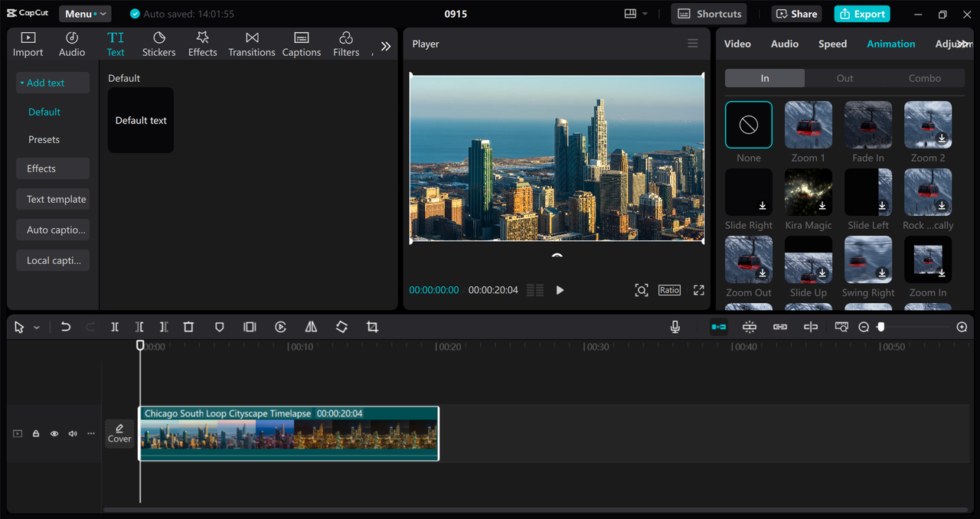Add the Default text thumbnail
Screen dimensions: 980x519
pos(141,120)
